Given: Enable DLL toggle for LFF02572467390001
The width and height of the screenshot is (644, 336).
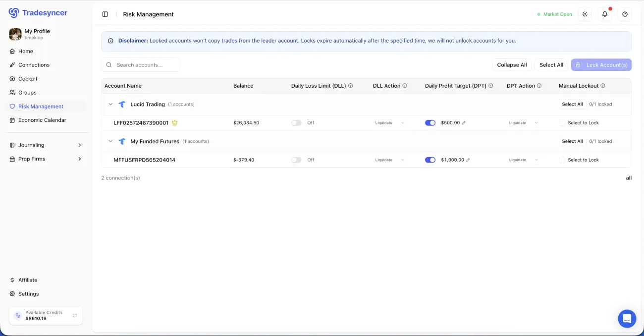Looking at the screenshot, I should tap(296, 123).
